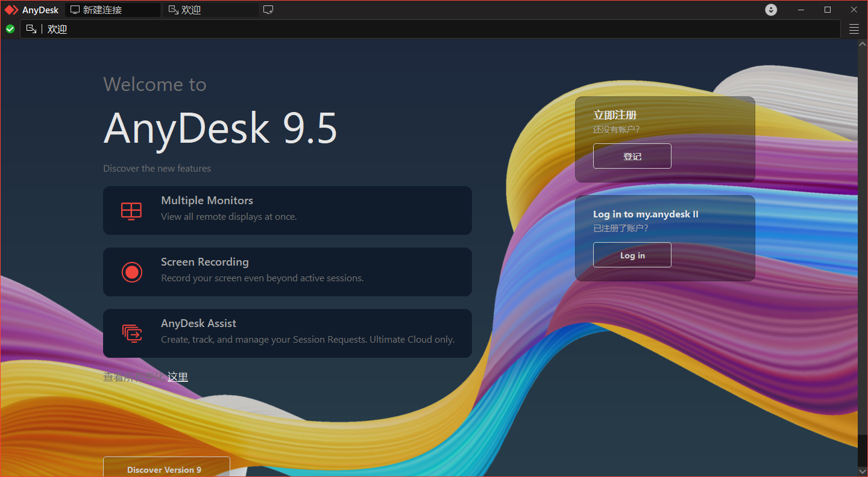Click the Log in button

pos(632,255)
